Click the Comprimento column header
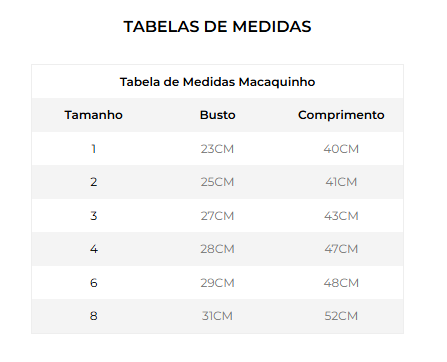Screen dimensions: 447x362 [x=341, y=115]
